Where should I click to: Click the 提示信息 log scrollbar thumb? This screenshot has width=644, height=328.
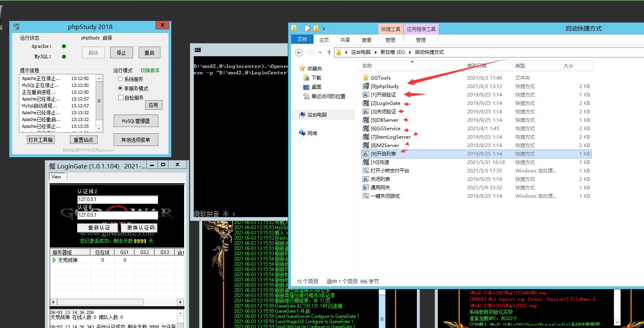[99, 101]
